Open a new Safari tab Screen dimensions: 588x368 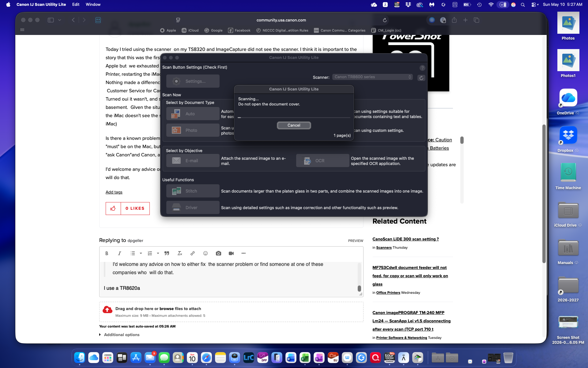465,20
